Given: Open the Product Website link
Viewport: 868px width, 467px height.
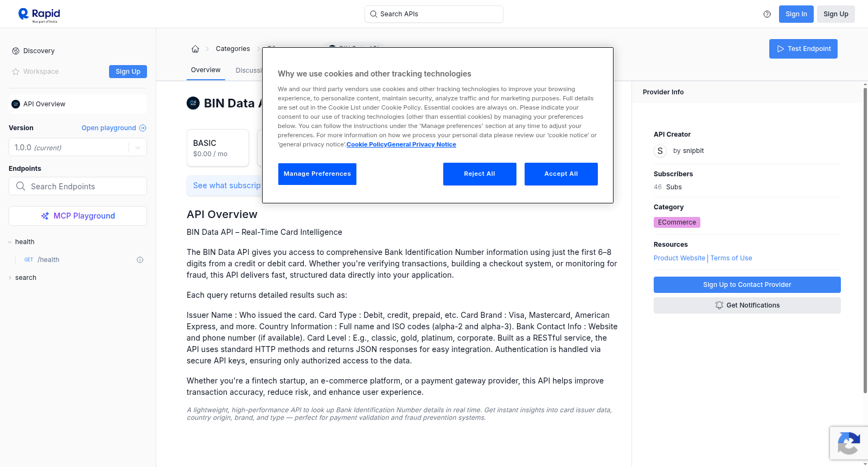Looking at the screenshot, I should pyautogui.click(x=679, y=258).
